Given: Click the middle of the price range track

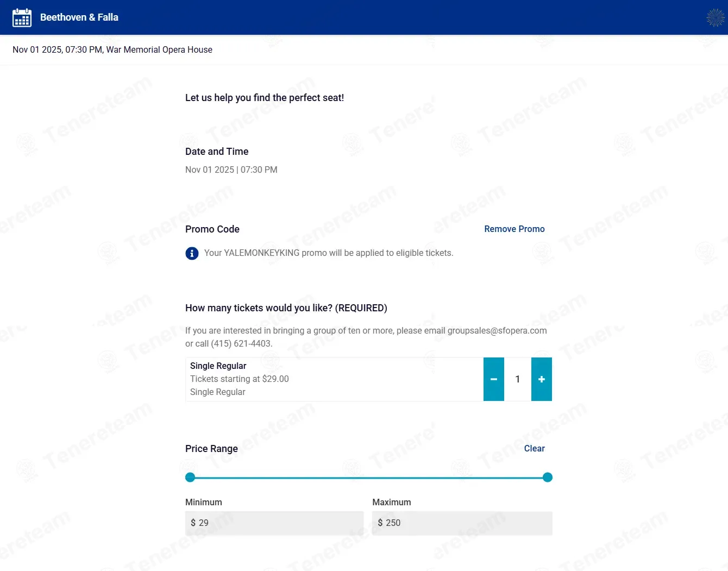Looking at the screenshot, I should pos(368,478).
